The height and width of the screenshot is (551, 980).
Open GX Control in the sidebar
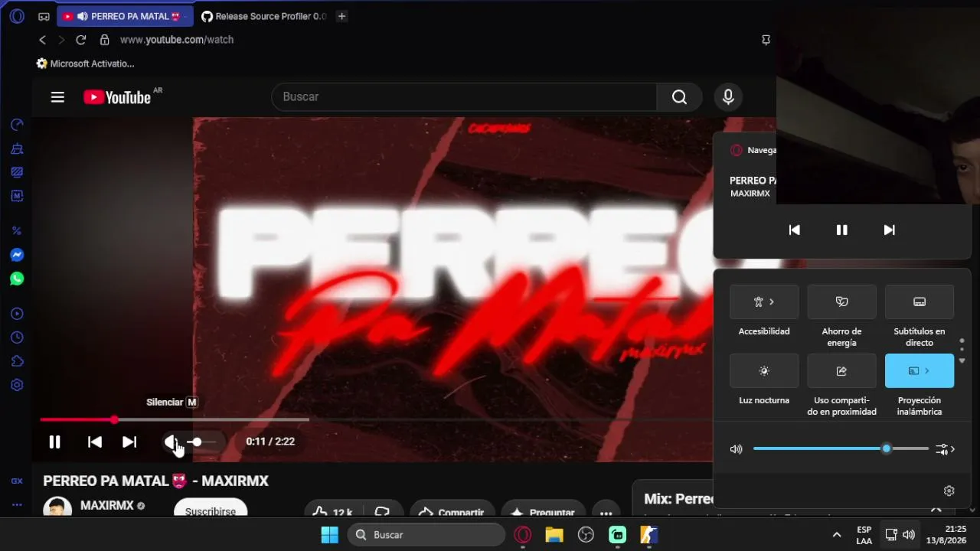17,125
